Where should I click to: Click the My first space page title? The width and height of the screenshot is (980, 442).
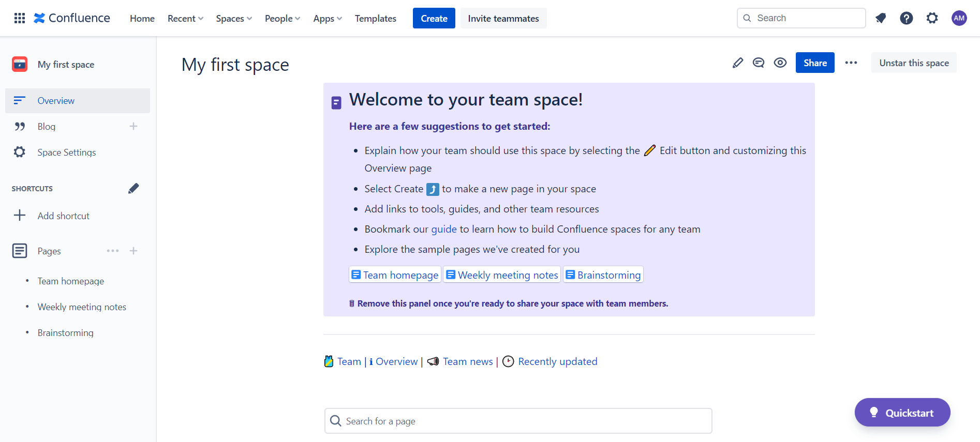(235, 65)
